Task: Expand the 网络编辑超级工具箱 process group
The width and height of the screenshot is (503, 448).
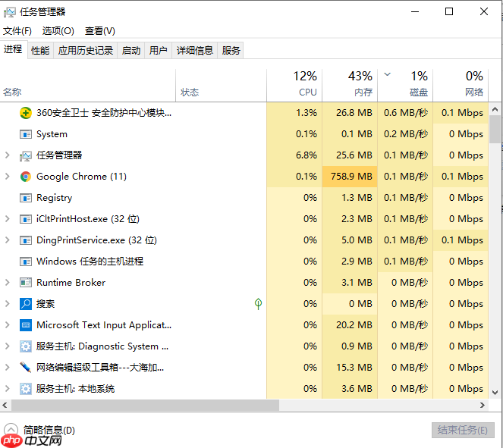Action: [7, 367]
